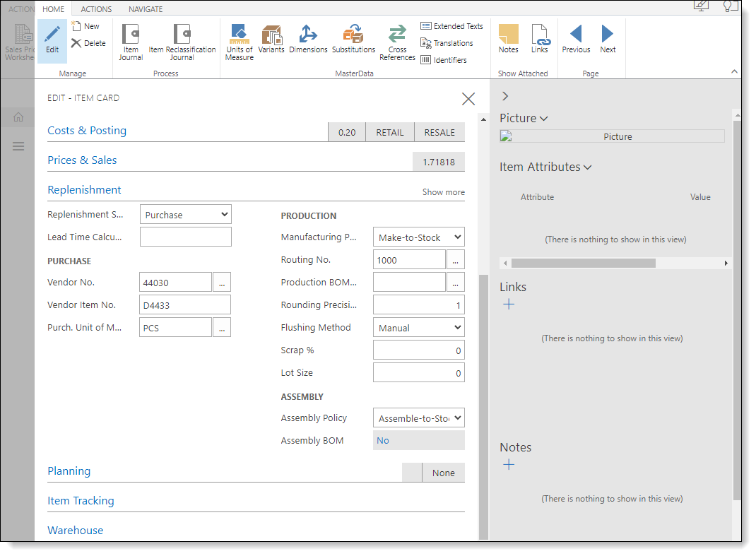Collapse the ribbon with caret icon
The height and width of the screenshot is (556, 756).
pos(734,72)
